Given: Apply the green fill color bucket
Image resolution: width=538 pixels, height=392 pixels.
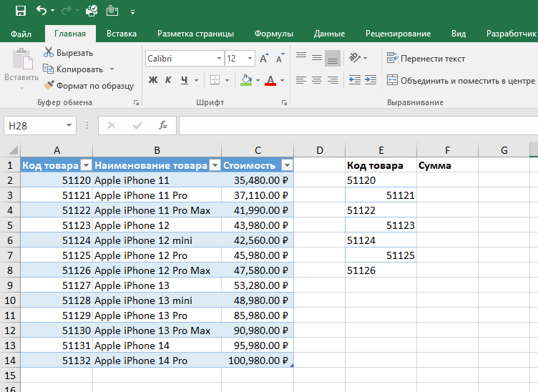Looking at the screenshot, I should pyautogui.click(x=246, y=80).
